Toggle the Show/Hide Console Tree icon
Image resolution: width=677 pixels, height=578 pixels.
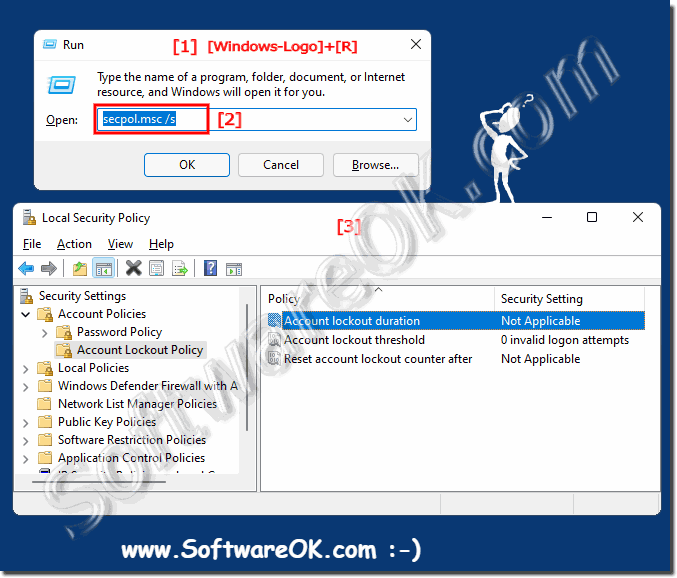[x=104, y=268]
